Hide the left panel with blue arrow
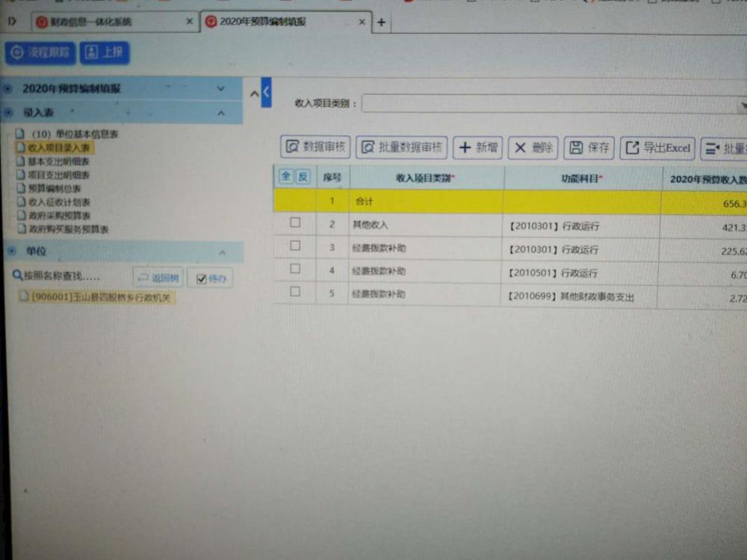This screenshot has height=560, width=747. click(x=266, y=91)
